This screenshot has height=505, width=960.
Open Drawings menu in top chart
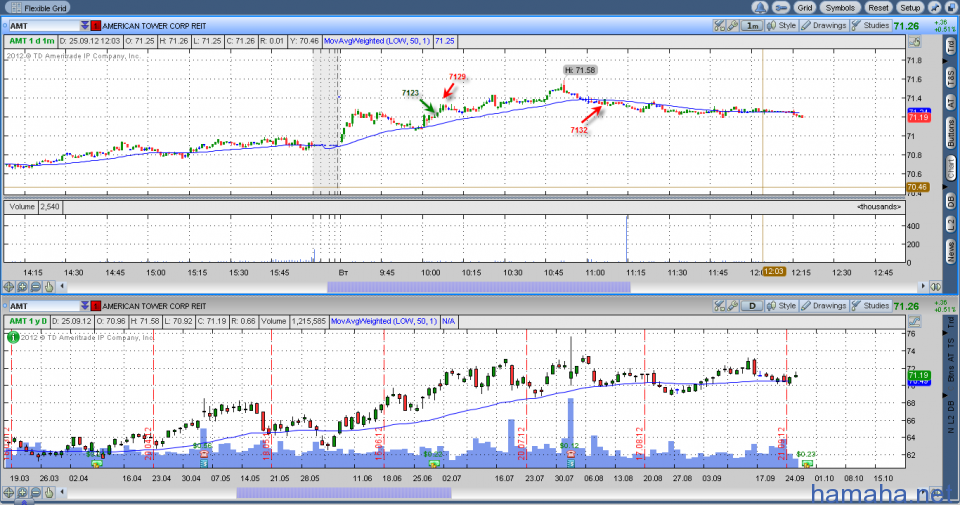click(x=824, y=26)
